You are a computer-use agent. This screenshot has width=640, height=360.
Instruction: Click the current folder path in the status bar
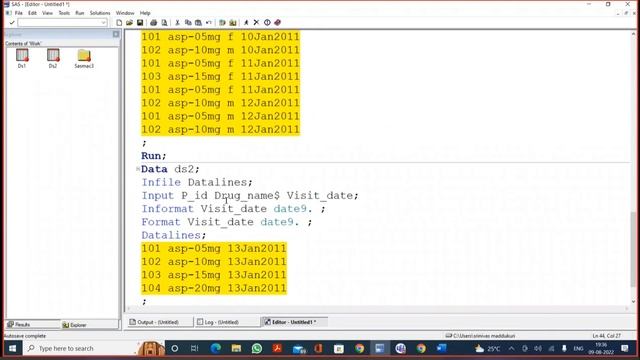tap(480, 336)
